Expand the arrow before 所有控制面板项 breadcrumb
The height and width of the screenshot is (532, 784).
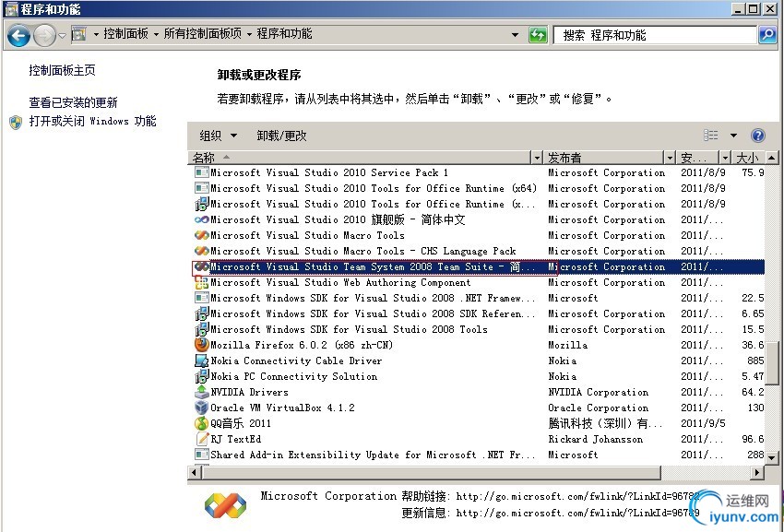point(156,34)
